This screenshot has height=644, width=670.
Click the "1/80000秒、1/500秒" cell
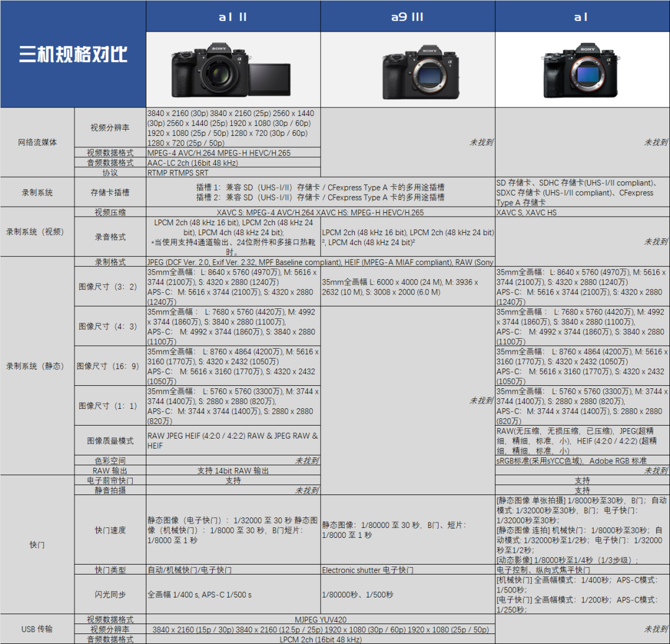(408, 594)
